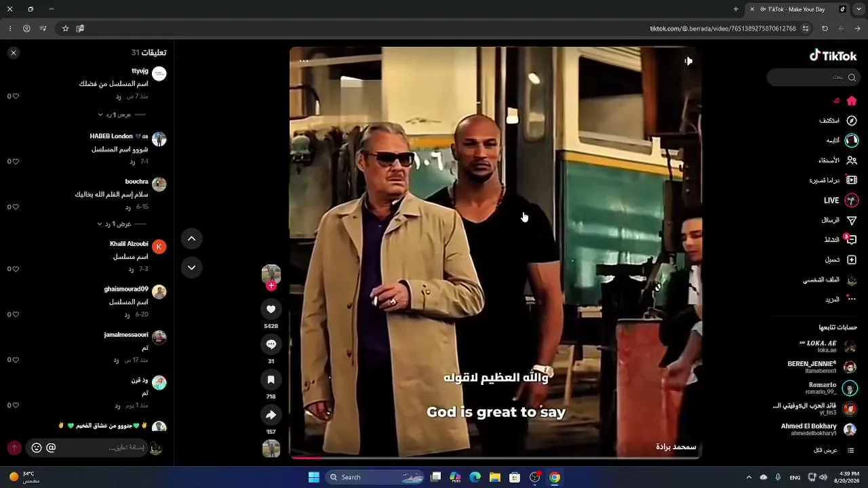Post the comment with the arrow button
Screen dimensions: 868x488
point(14,448)
